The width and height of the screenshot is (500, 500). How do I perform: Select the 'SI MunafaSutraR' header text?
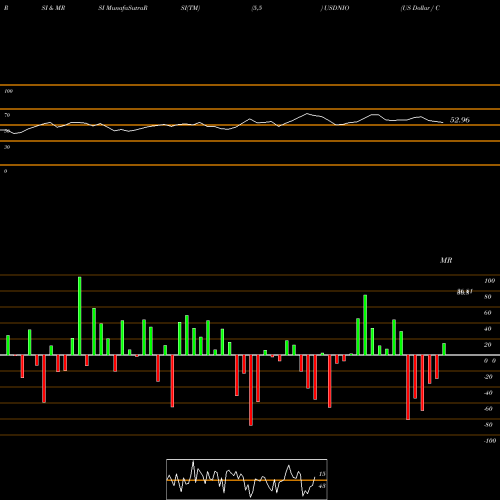123,8
